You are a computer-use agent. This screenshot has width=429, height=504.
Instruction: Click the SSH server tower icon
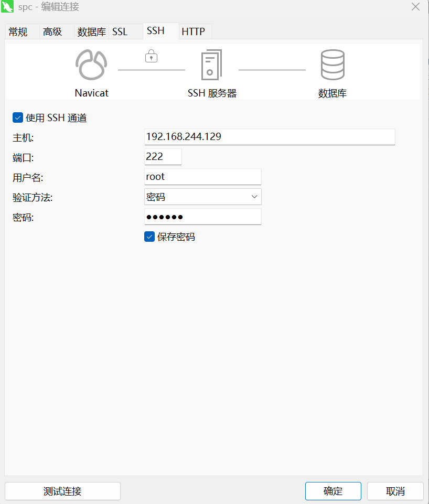211,65
